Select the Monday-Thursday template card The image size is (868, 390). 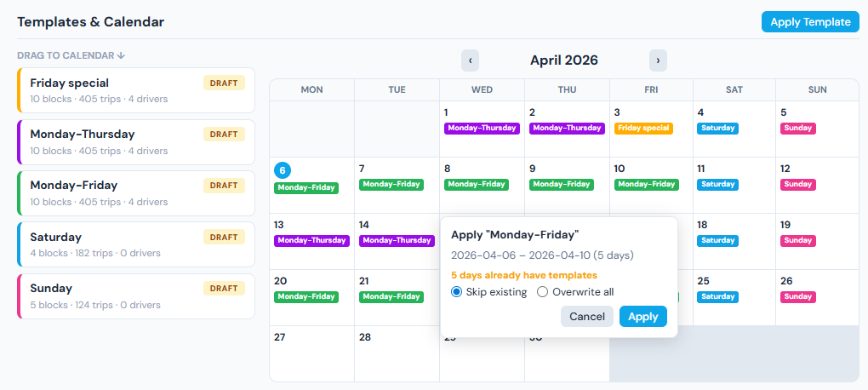tap(136, 141)
